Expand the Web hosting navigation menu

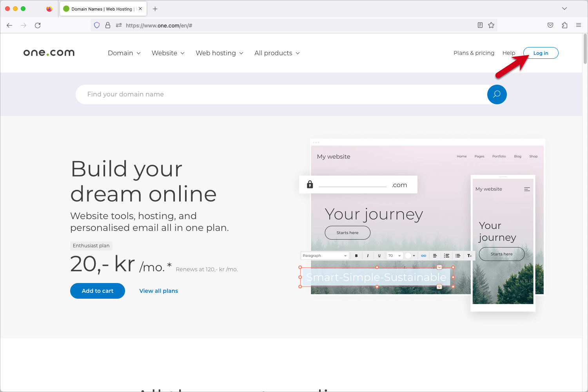point(219,53)
